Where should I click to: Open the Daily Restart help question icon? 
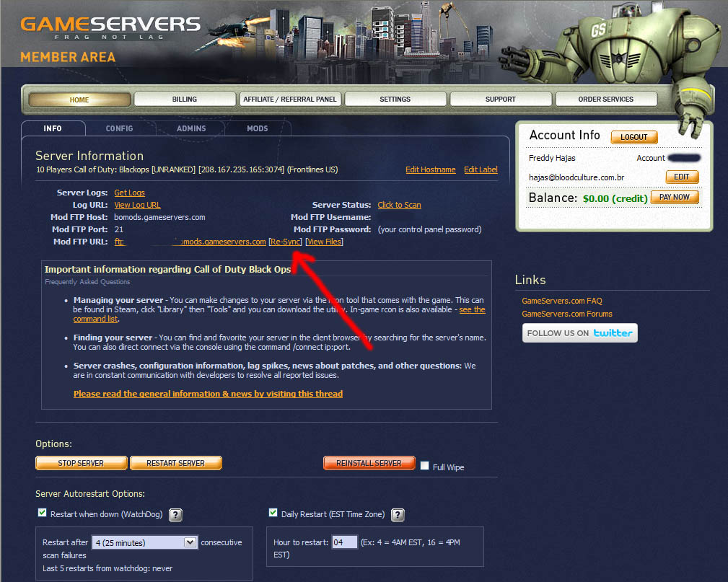(x=398, y=515)
